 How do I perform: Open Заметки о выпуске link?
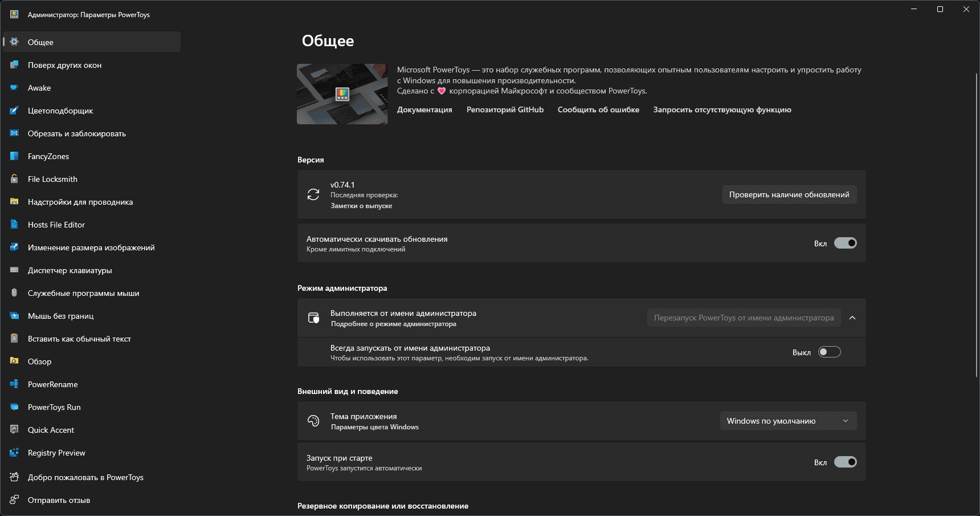361,206
